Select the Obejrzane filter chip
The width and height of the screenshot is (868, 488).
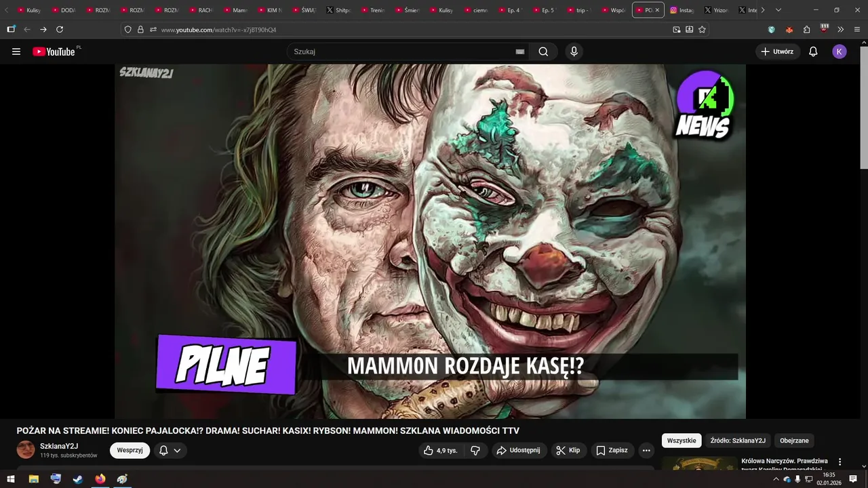(794, 441)
